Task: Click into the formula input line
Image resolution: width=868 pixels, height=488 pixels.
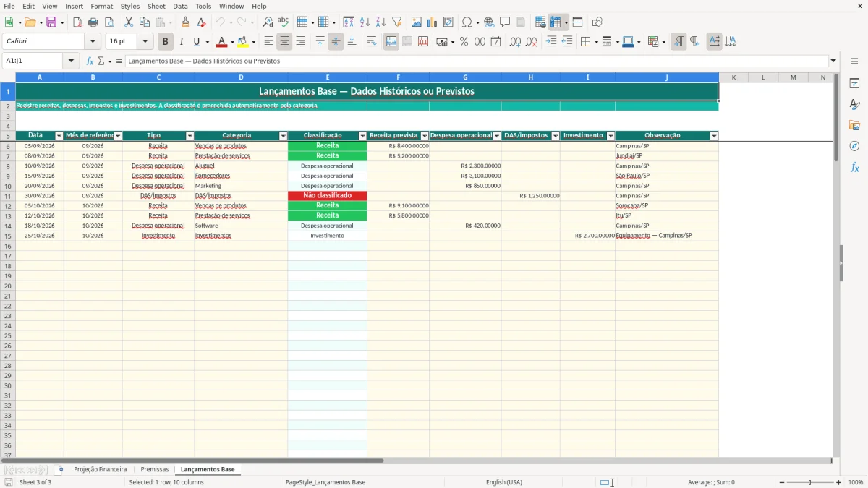Action: 477,61
